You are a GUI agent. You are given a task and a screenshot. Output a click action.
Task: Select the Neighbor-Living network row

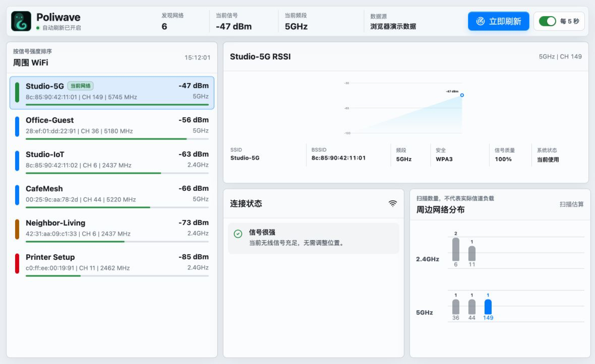click(112, 230)
